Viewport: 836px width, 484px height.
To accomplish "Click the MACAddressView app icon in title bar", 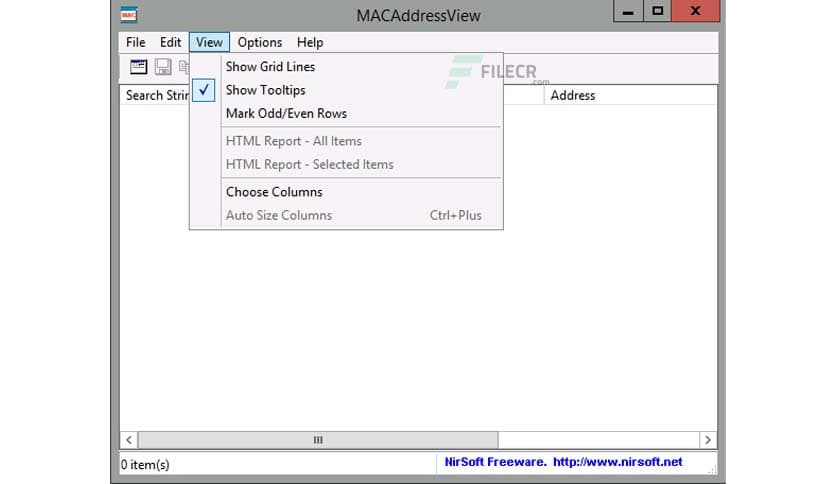I will click(x=128, y=15).
